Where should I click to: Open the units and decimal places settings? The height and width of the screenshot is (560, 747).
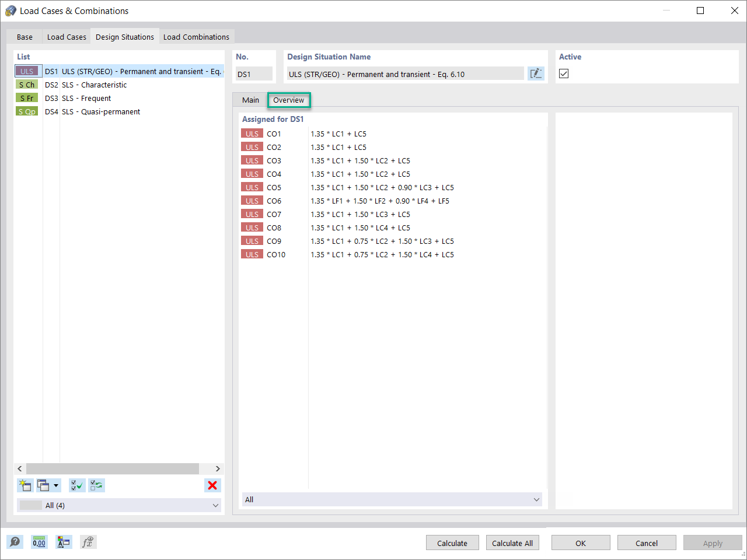pos(39,542)
